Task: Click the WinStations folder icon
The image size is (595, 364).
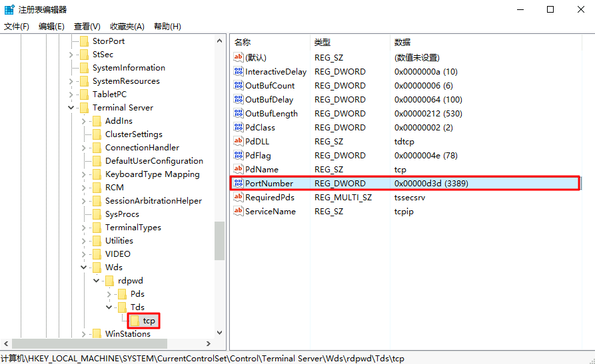Action: click(97, 333)
